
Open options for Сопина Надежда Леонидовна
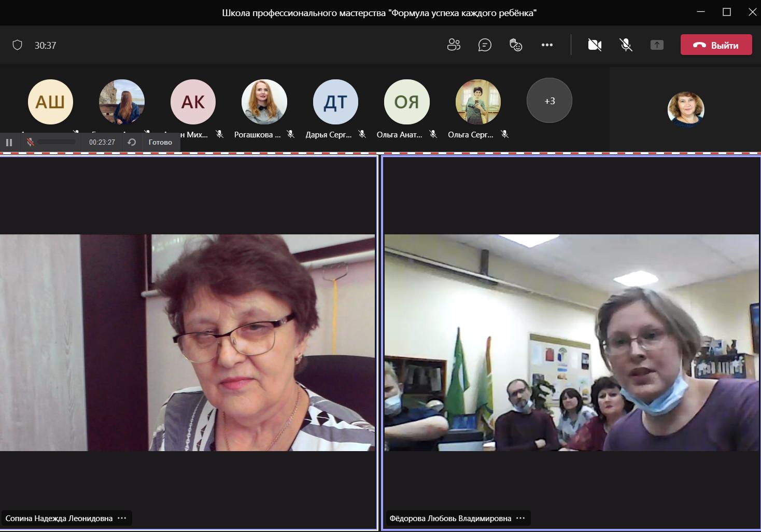point(122,518)
